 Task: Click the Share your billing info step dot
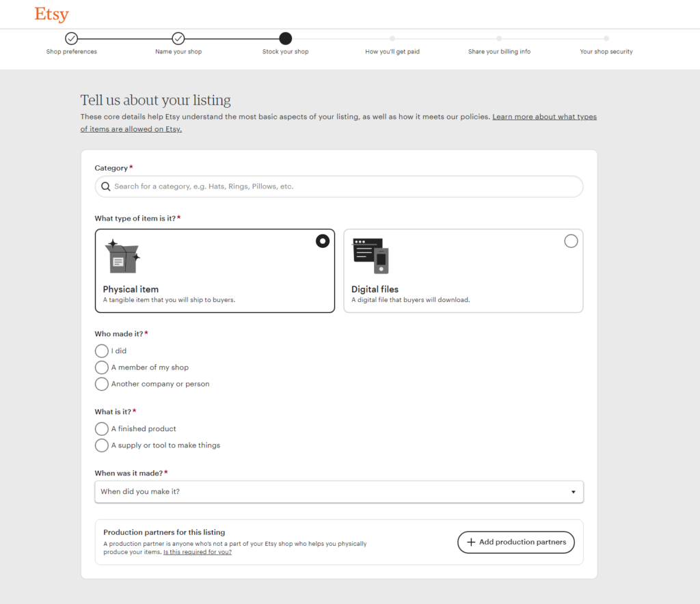tap(499, 39)
